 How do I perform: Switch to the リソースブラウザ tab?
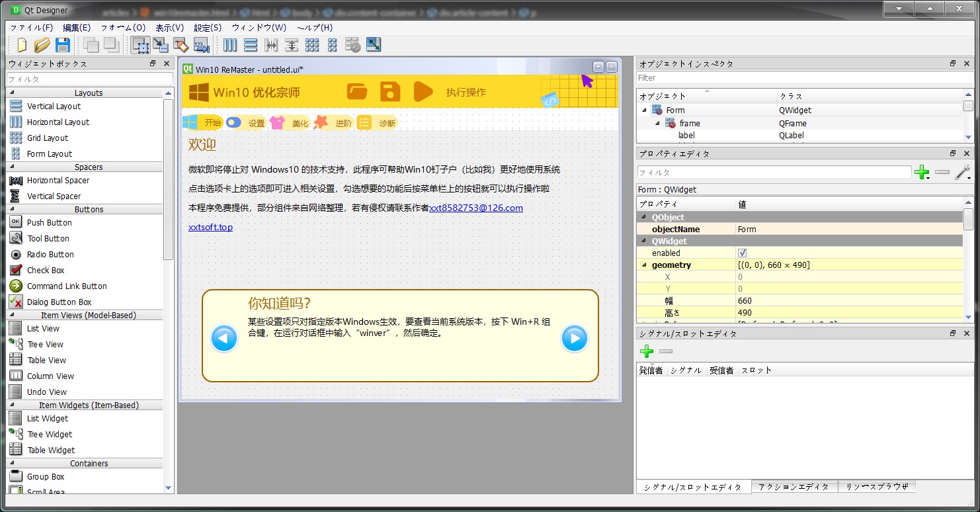coord(877,487)
